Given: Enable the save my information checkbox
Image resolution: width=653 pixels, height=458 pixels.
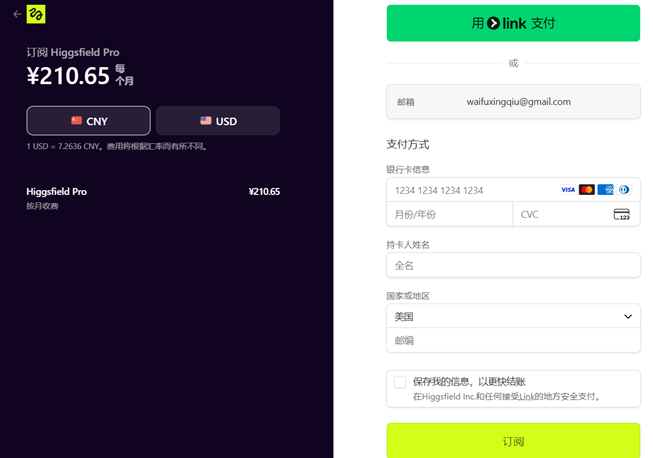Looking at the screenshot, I should coord(400,382).
